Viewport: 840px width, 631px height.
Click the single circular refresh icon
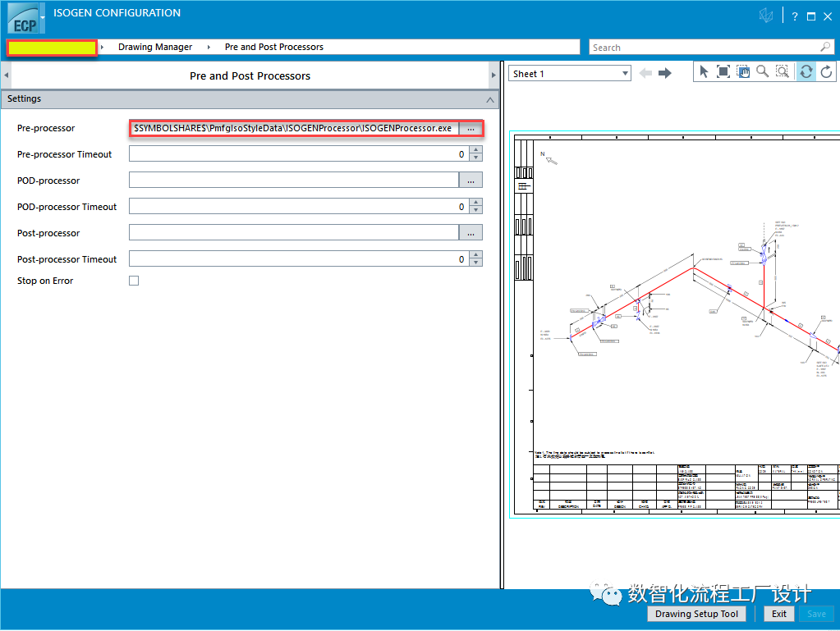coord(826,71)
